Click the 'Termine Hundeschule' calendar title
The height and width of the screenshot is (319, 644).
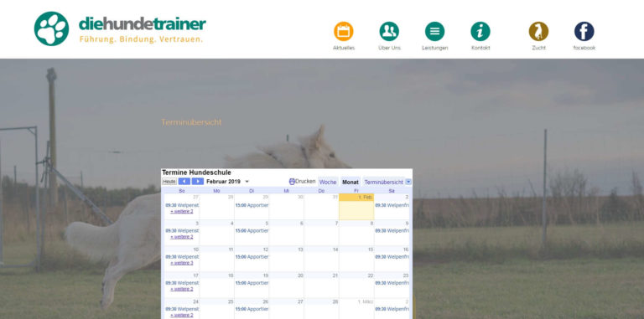(196, 172)
